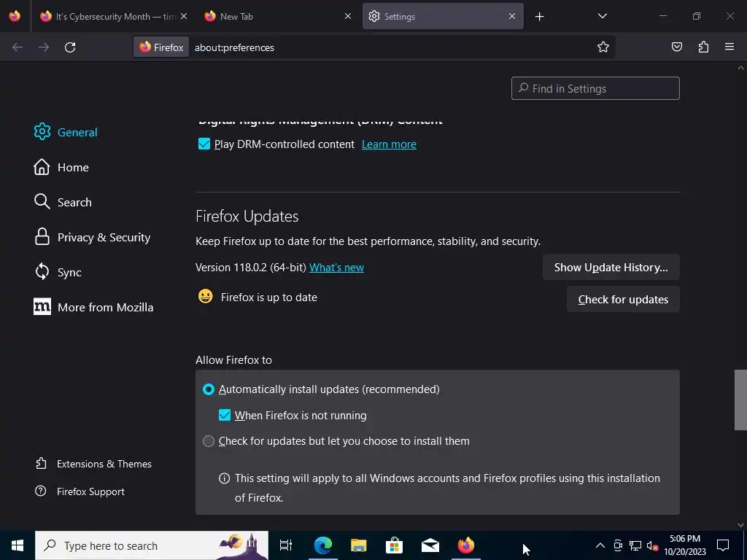The image size is (747, 560).
Task: Click the settings page scrollbar thumb
Action: click(x=740, y=400)
